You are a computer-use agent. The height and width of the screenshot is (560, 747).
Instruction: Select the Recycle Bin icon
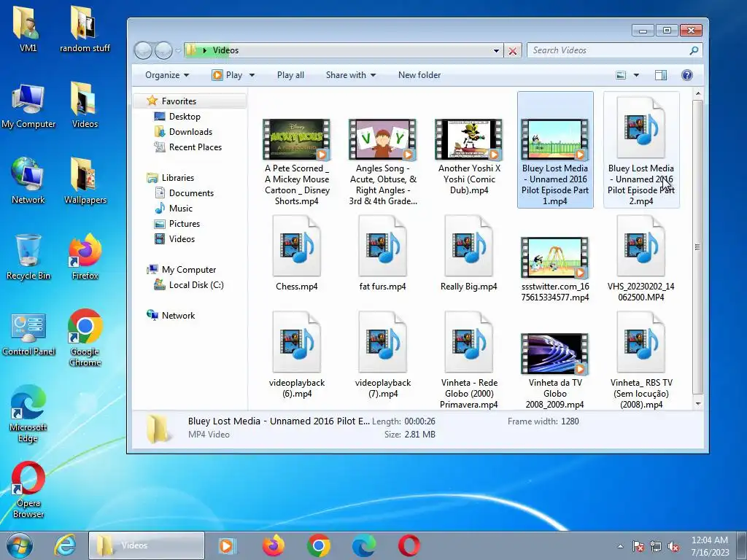[28, 257]
